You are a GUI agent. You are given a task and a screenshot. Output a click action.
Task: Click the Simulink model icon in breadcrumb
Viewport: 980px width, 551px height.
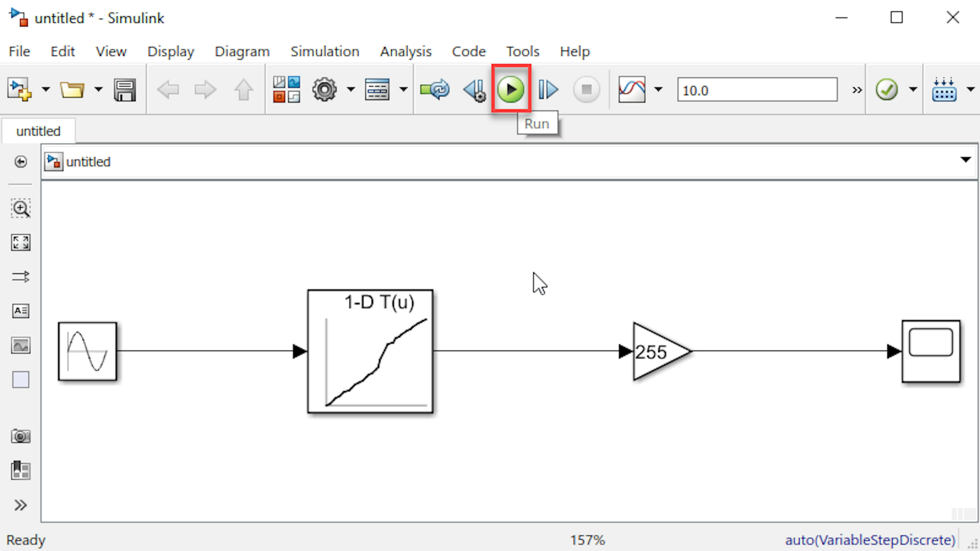coord(54,162)
